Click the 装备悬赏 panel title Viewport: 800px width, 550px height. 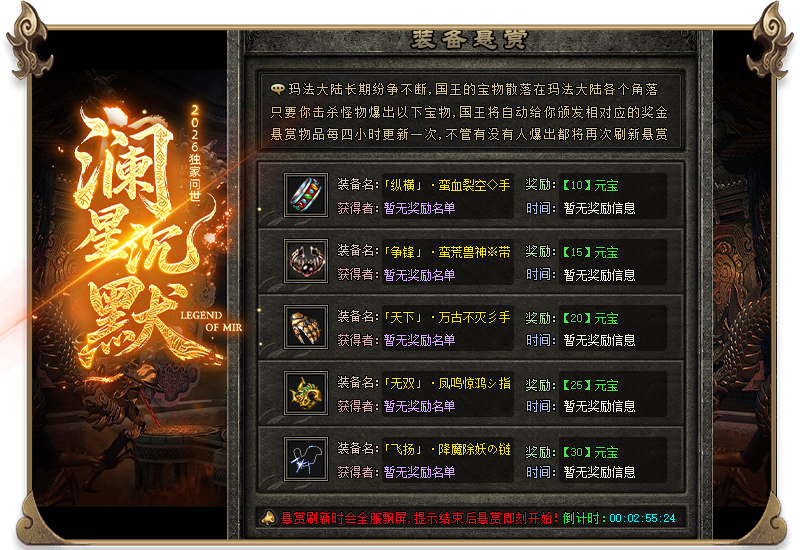click(469, 40)
